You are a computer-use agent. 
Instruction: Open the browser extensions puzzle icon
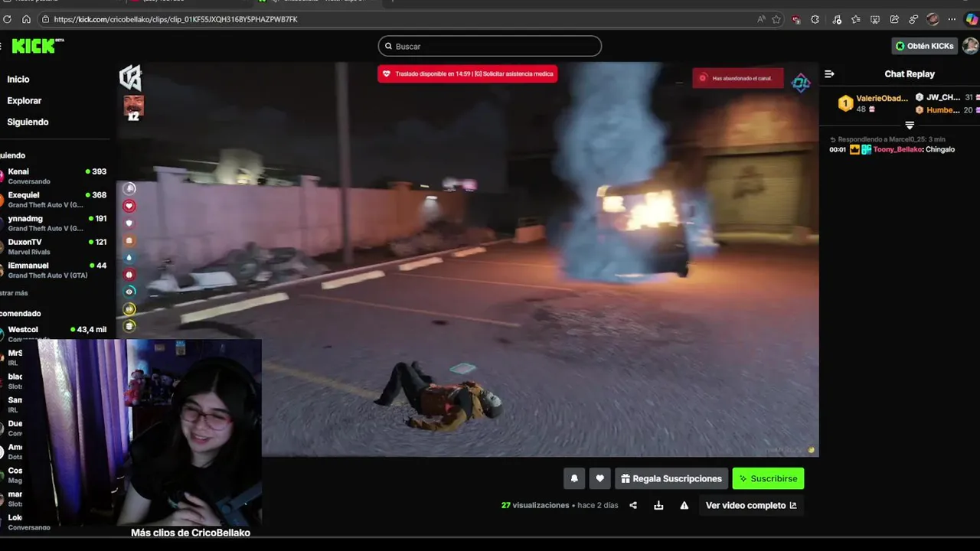pos(815,19)
